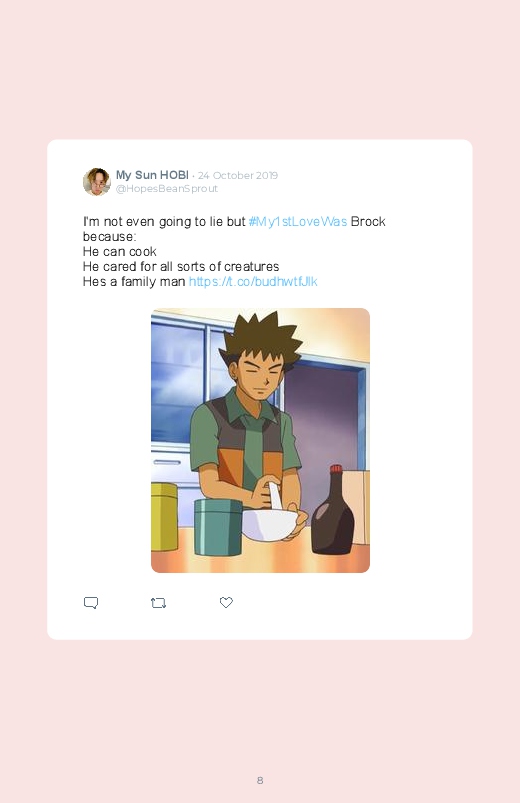Like the tweet with the heart icon
The image size is (520, 803).
pos(226,602)
